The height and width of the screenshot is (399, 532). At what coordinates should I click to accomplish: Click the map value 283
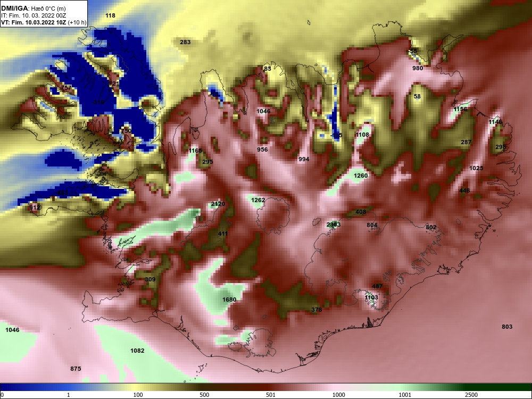(x=185, y=42)
